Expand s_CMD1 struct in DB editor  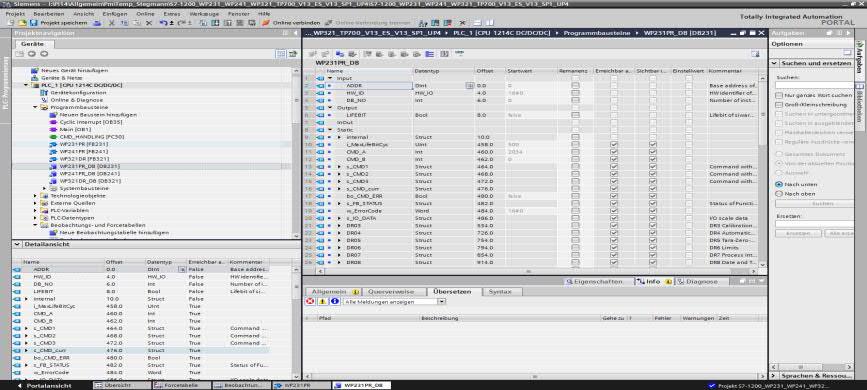click(x=339, y=167)
